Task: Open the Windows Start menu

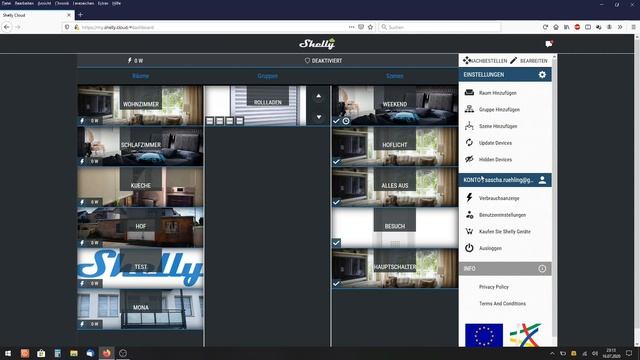Action: 8,353
